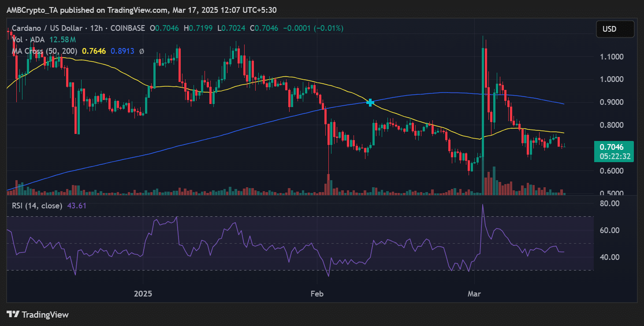Screen dimensions: 644x326
Task: Select the Vol · ADA indicator legend
Action: (x=28, y=40)
